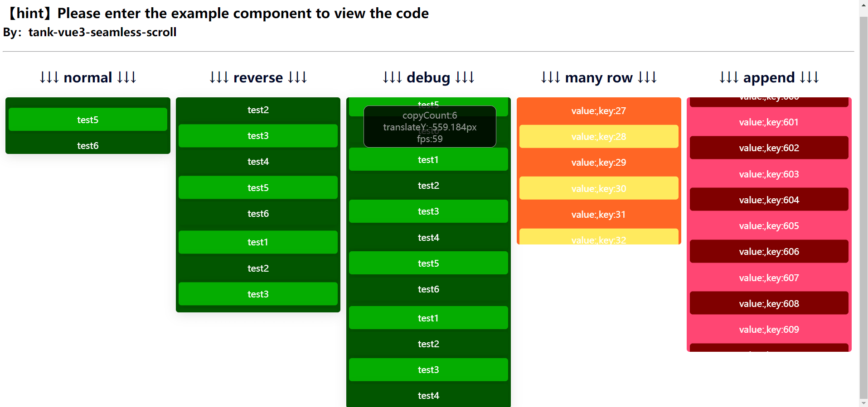Click the dark red value:,key:602 row
The image size is (868, 407).
[769, 148]
